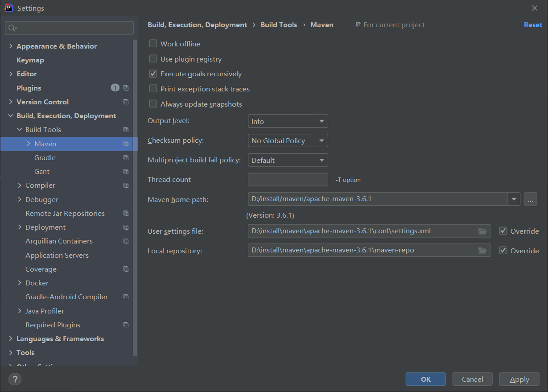Expand the Maven home path dropdown arrow
548x392 pixels.
(x=514, y=199)
